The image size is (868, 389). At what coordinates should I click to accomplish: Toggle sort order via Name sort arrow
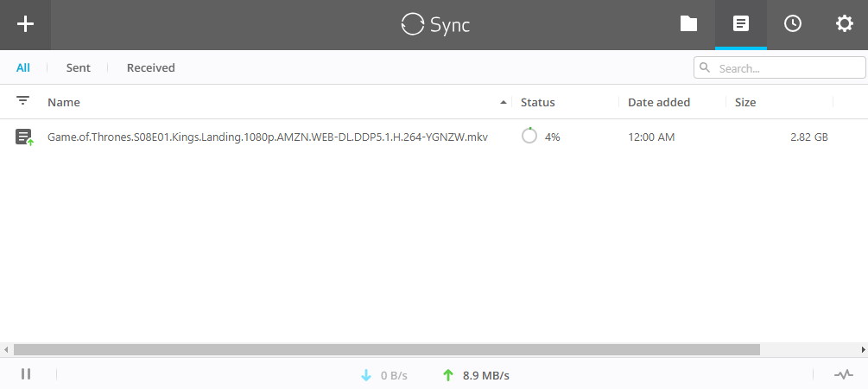(504, 102)
